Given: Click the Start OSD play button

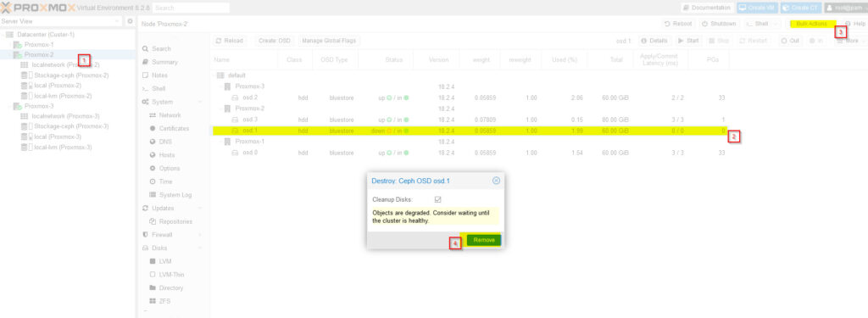Looking at the screenshot, I should tap(688, 41).
